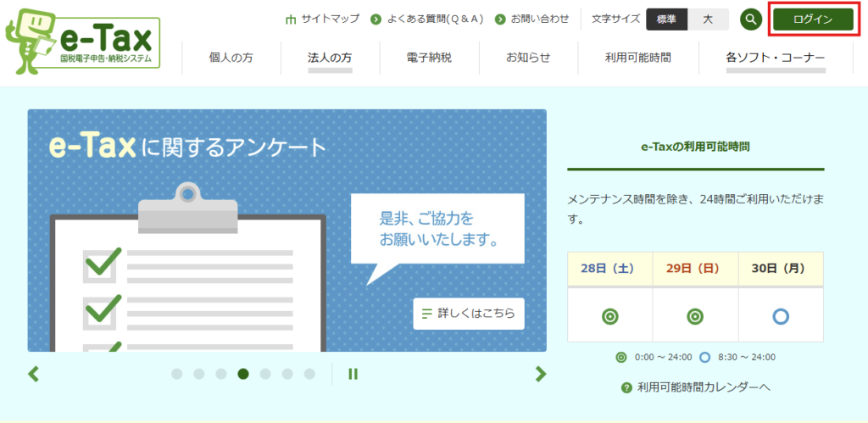Click the survey banner clipboard image
This screenshot has height=423, width=868.
(x=188, y=269)
